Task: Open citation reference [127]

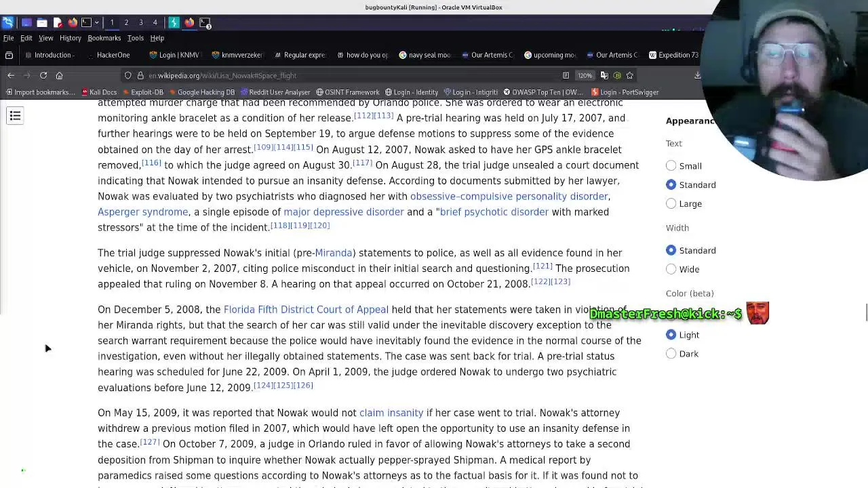Action: pos(150,442)
